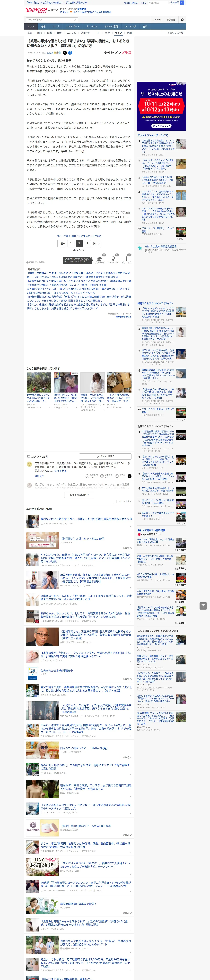Image resolution: width=210 pixels, height=980 pixels.
Task: Click もっと見る(23件) comments button
Action: [79, 495]
